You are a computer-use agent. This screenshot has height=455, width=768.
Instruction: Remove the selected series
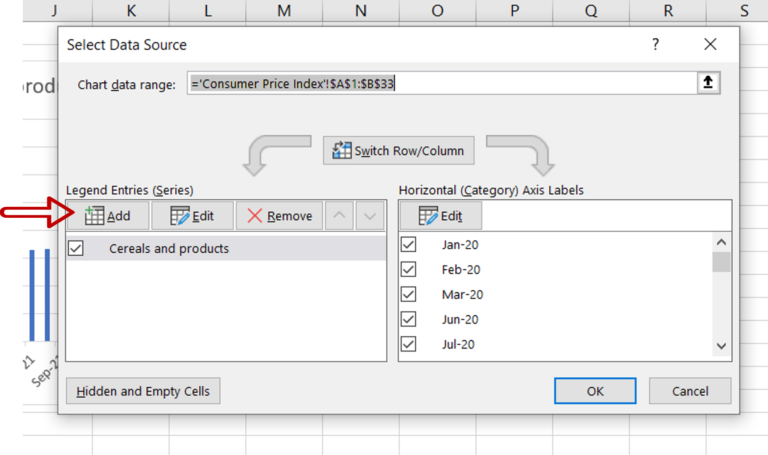279,216
